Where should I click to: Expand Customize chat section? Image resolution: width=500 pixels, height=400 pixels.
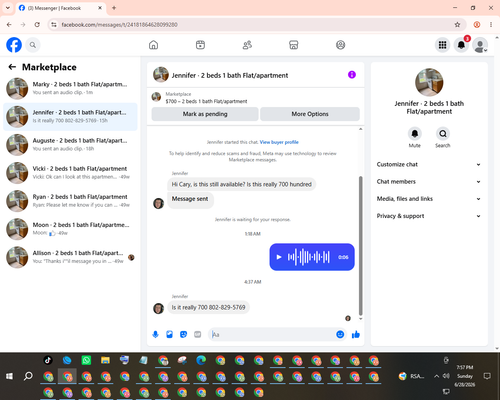pyautogui.click(x=429, y=164)
